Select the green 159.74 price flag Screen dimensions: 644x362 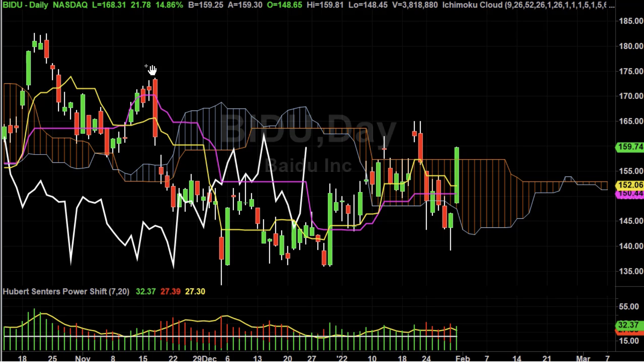[629, 147]
